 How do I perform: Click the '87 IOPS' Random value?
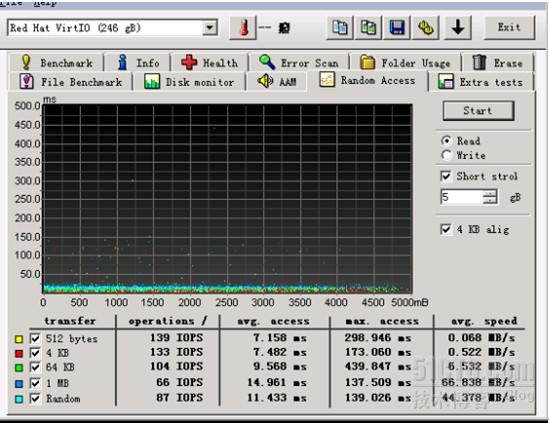coord(180,397)
